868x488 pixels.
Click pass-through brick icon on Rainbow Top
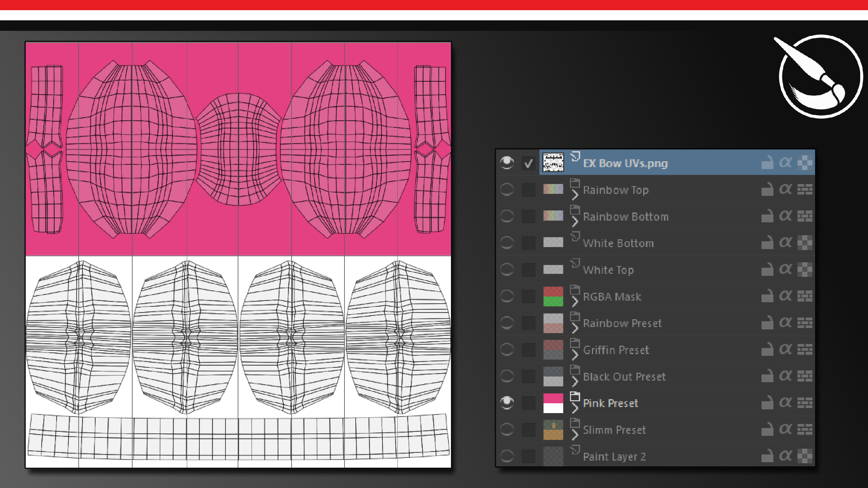coord(805,189)
